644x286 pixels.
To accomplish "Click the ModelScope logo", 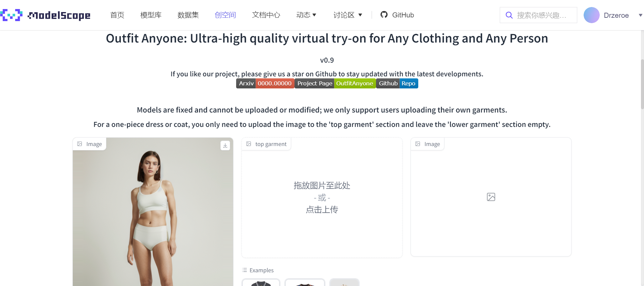I will click(45, 15).
